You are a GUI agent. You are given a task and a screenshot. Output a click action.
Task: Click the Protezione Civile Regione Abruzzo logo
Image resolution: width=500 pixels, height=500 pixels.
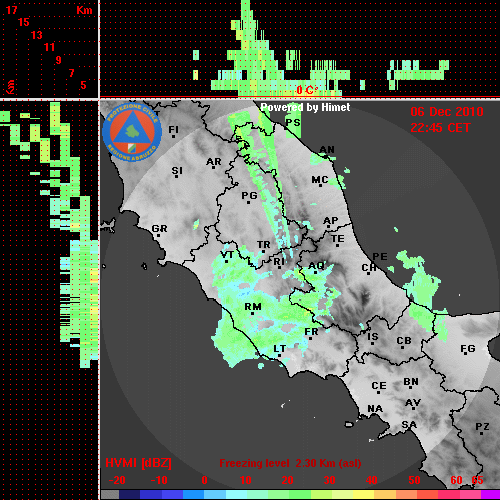tap(132, 132)
